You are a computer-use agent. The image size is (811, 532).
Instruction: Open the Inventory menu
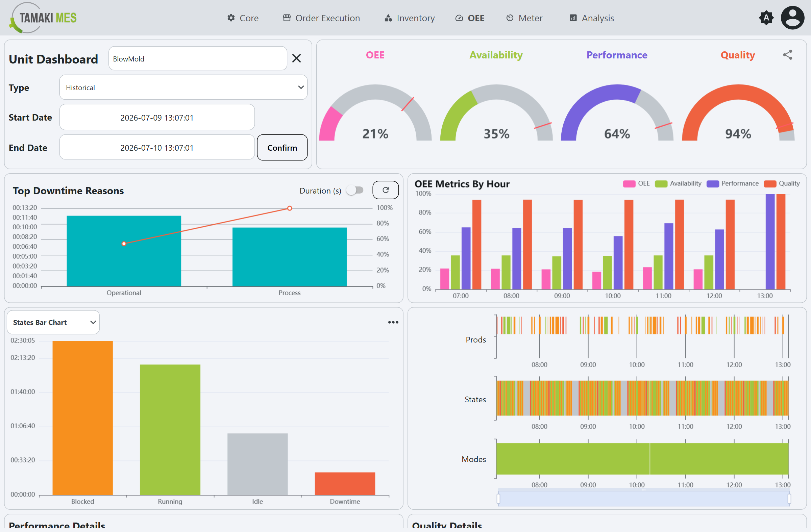[x=409, y=18]
